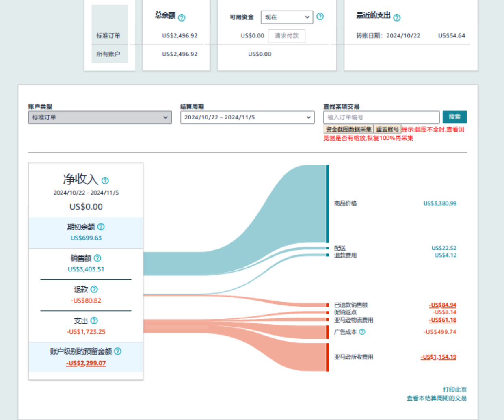The image size is (504, 420).
Task: Open the 账户类型 标准订单 dropdown
Action: point(100,117)
